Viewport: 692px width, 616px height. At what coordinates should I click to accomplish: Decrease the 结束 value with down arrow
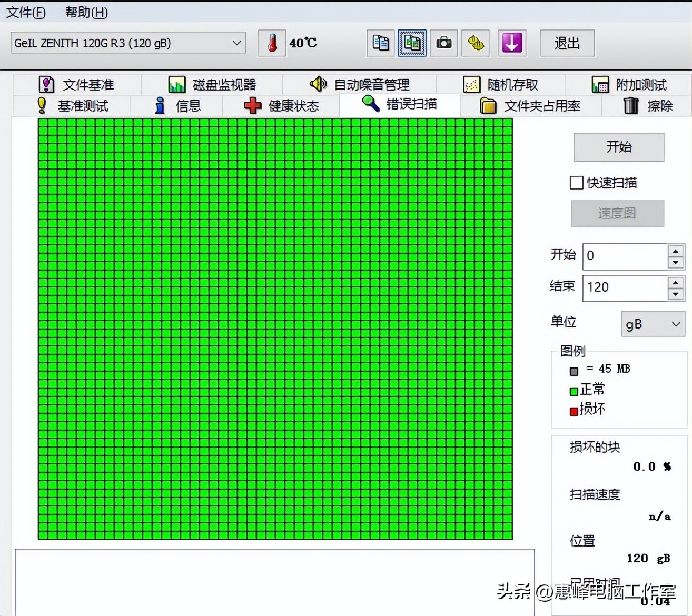(x=675, y=294)
